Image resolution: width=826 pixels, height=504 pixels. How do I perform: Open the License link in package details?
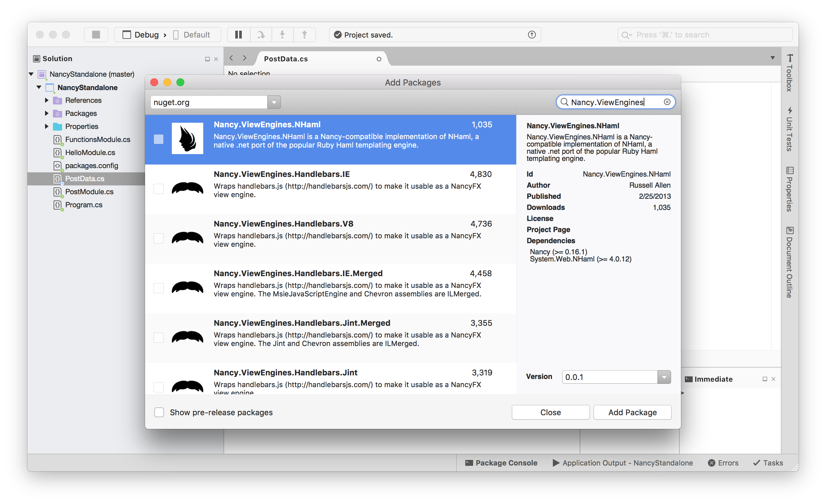click(540, 218)
